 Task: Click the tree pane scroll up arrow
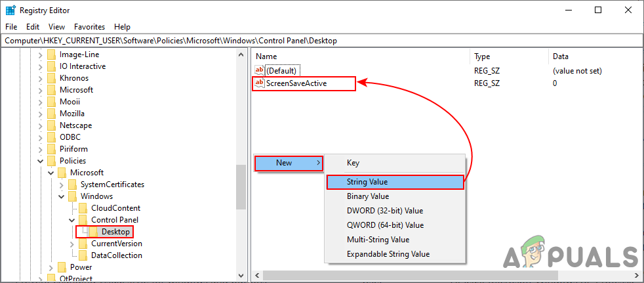241,54
